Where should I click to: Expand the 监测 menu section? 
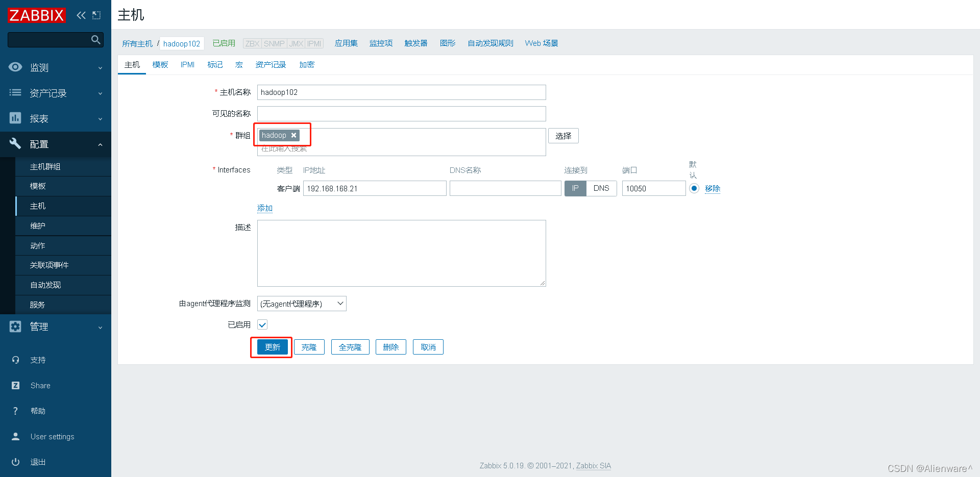56,67
